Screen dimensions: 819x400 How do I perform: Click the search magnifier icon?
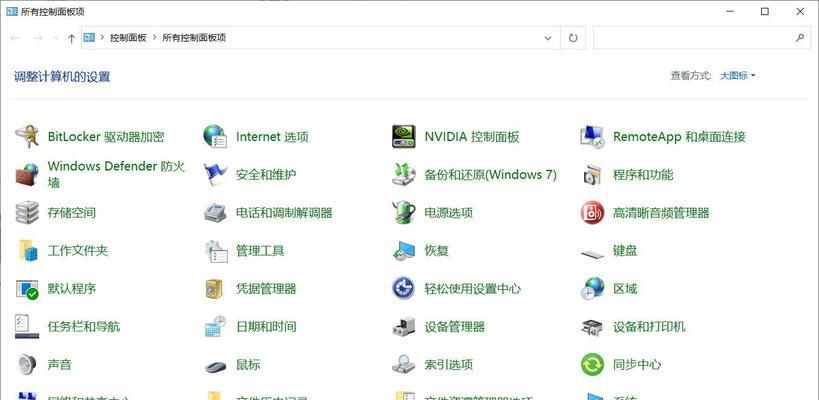point(800,38)
